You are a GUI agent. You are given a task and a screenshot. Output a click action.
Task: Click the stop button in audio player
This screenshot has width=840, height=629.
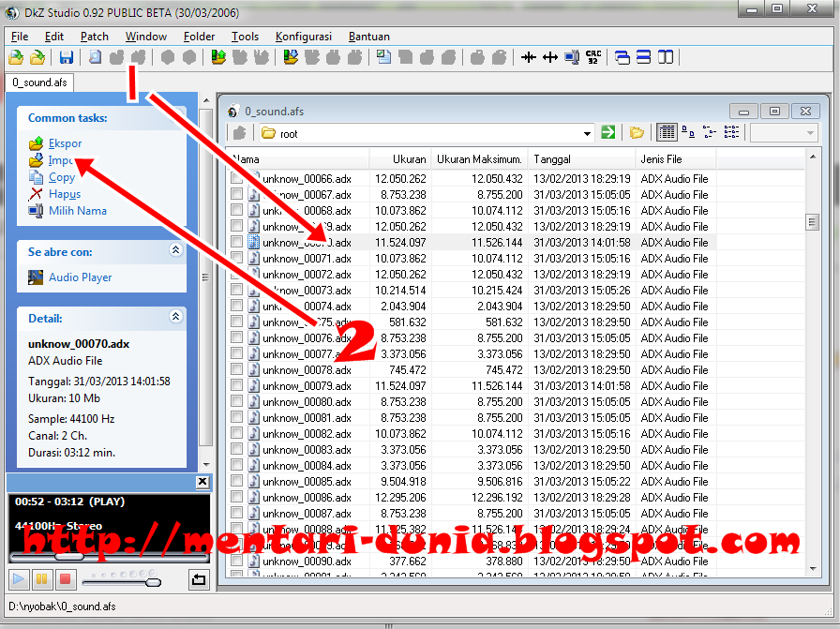66,579
